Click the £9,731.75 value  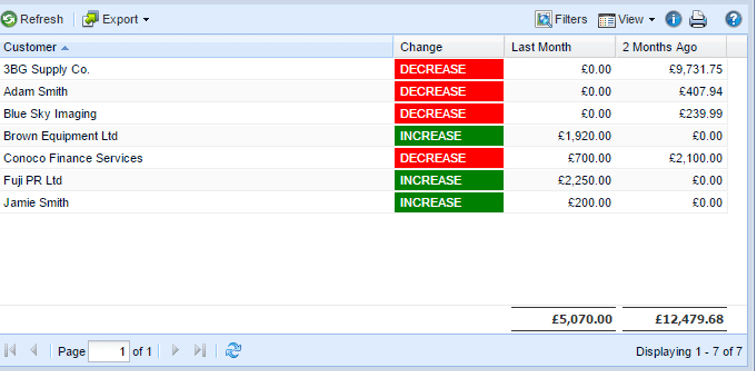pos(695,69)
